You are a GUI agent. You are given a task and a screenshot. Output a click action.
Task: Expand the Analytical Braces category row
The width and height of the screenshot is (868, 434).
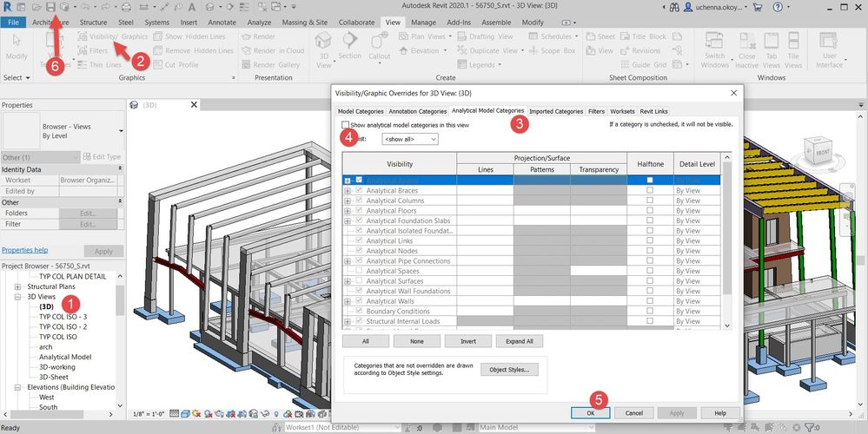(x=348, y=191)
